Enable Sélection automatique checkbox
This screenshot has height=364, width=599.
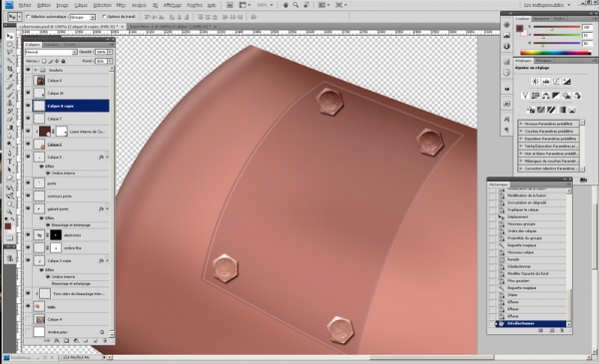click(28, 17)
